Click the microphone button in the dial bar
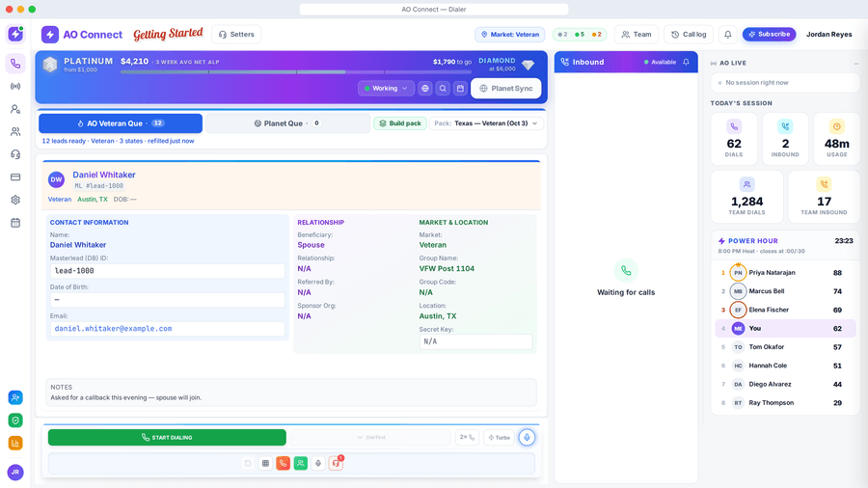 (x=527, y=437)
